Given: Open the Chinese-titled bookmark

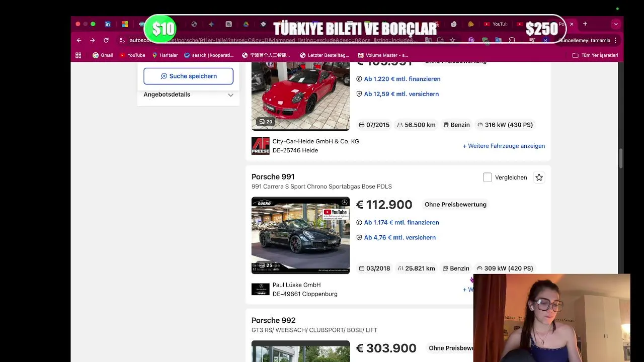Looking at the screenshot, I should click(x=266, y=55).
